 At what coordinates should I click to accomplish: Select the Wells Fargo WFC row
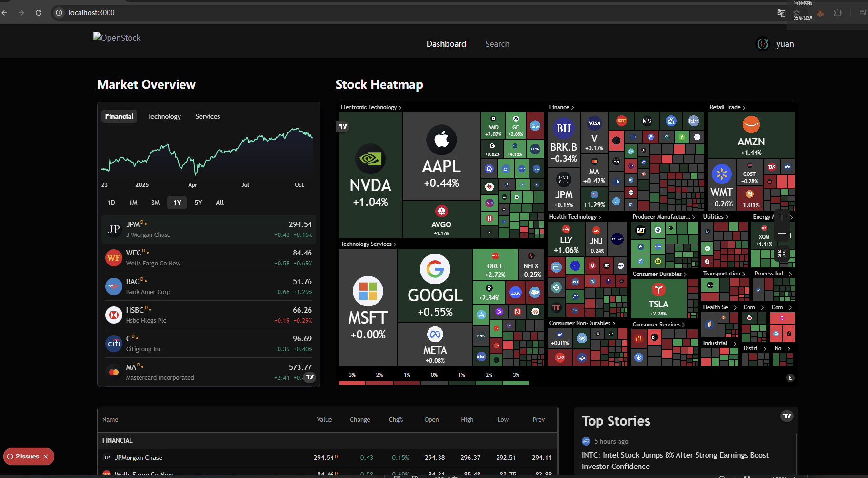click(209, 258)
